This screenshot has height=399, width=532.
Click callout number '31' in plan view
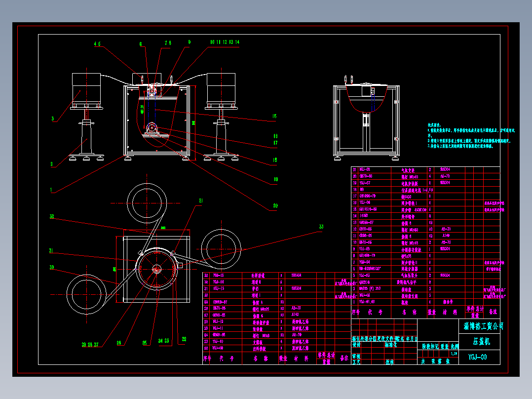click(x=51, y=250)
